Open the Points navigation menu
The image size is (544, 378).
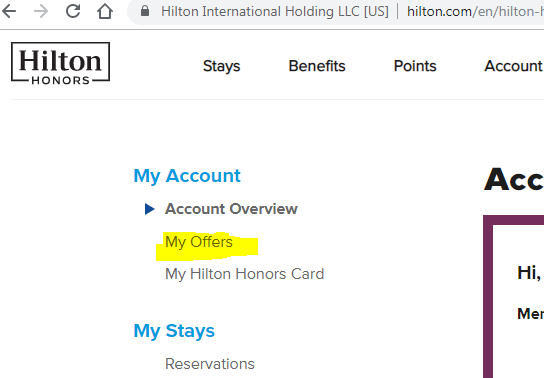point(415,66)
